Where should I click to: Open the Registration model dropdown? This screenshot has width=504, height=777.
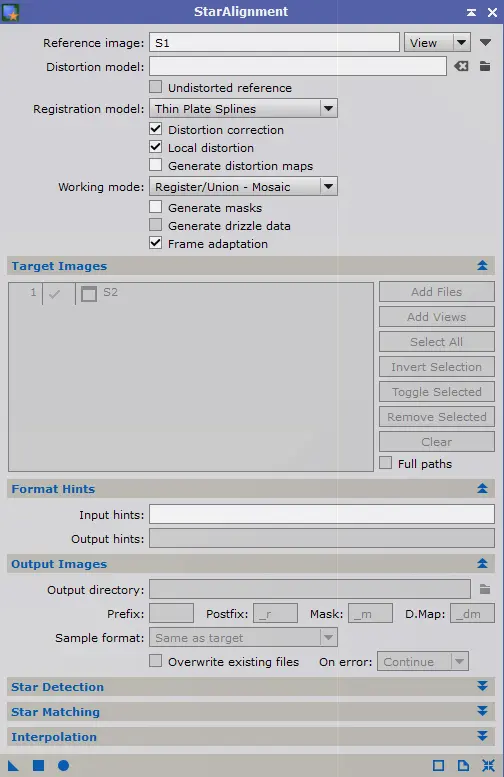pos(243,109)
